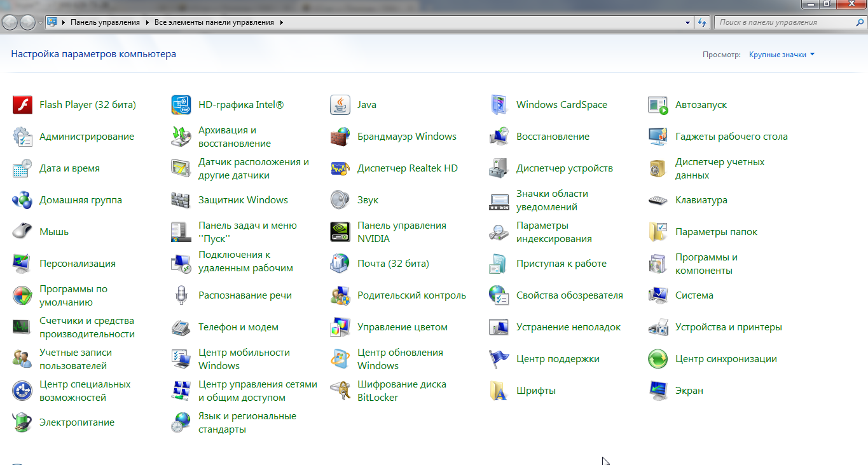The height and width of the screenshot is (465, 868).
Task: Click the Панель управления NVIDIA icon
Action: [340, 232]
